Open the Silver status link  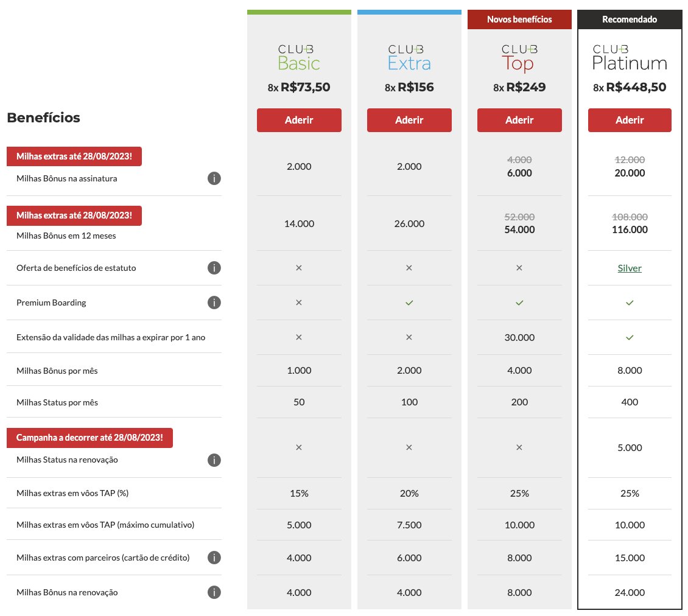coord(630,268)
